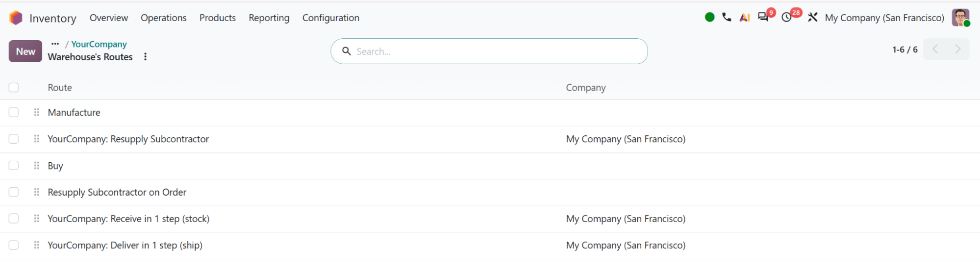Click drag handle of Deliver in 1 step row
980x274 pixels.
coord(36,245)
